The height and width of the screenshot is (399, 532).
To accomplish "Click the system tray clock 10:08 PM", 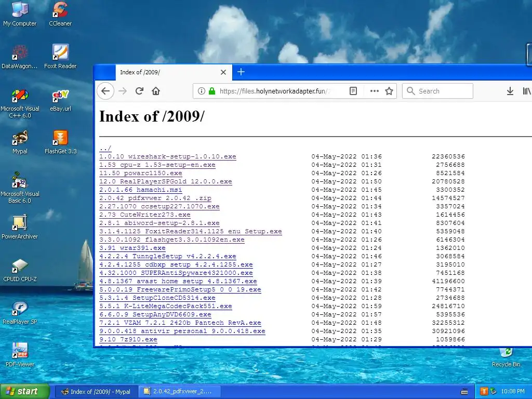I will pyautogui.click(x=512, y=392).
